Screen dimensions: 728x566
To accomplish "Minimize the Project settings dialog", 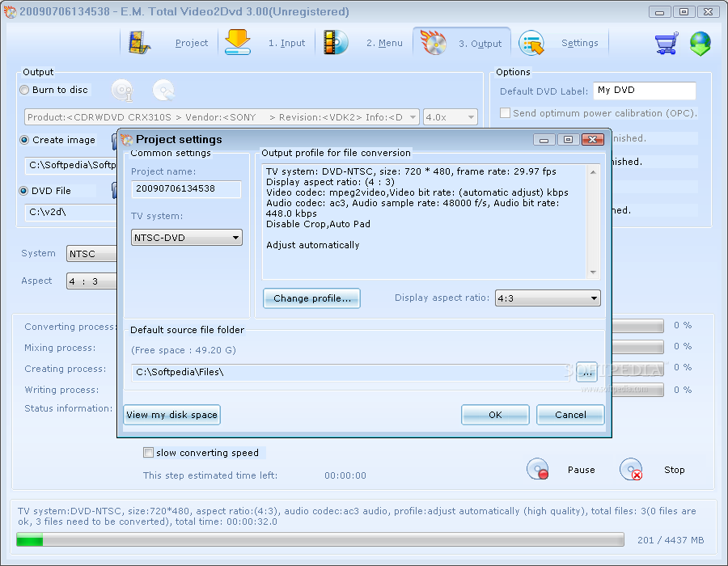I will point(544,139).
